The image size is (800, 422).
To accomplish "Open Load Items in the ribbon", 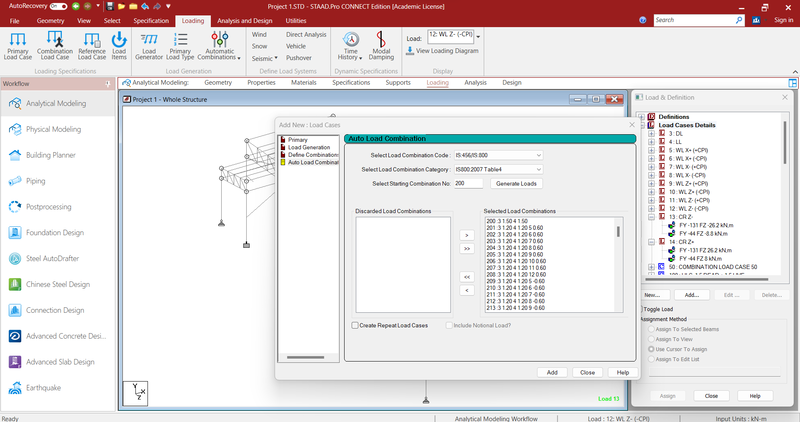I will pos(119,45).
